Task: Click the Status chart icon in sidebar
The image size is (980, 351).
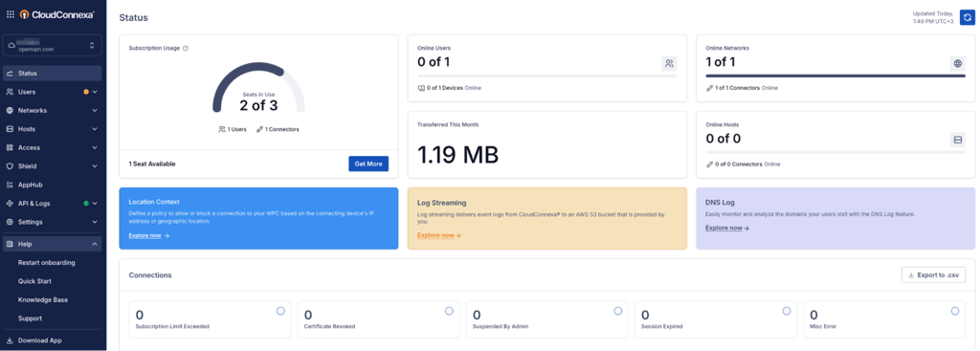Action: click(x=10, y=74)
